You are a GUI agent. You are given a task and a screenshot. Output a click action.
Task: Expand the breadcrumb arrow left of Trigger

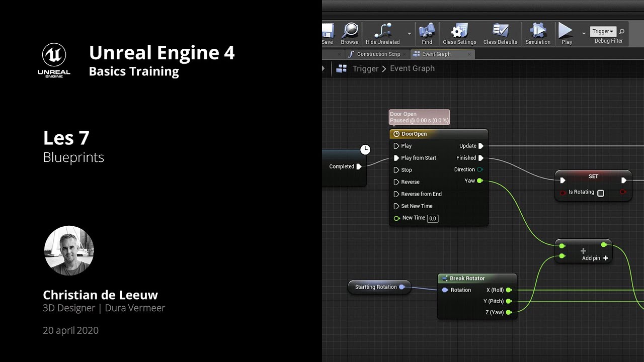point(324,68)
